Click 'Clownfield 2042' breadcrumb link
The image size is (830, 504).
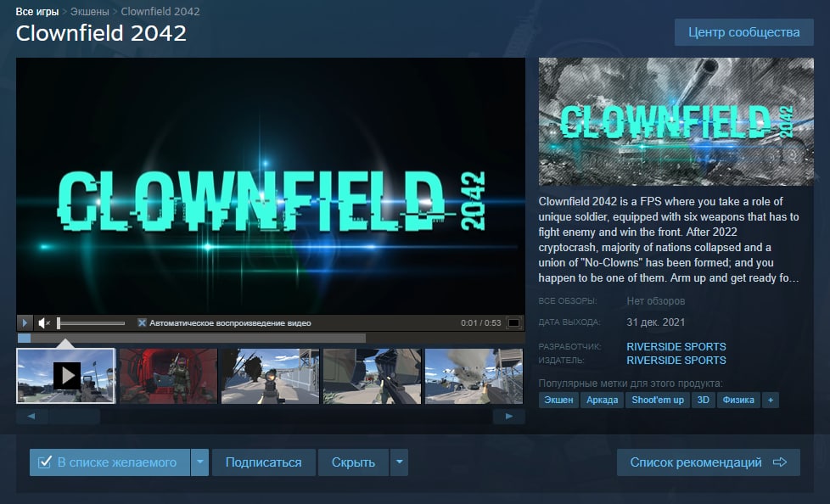point(160,11)
